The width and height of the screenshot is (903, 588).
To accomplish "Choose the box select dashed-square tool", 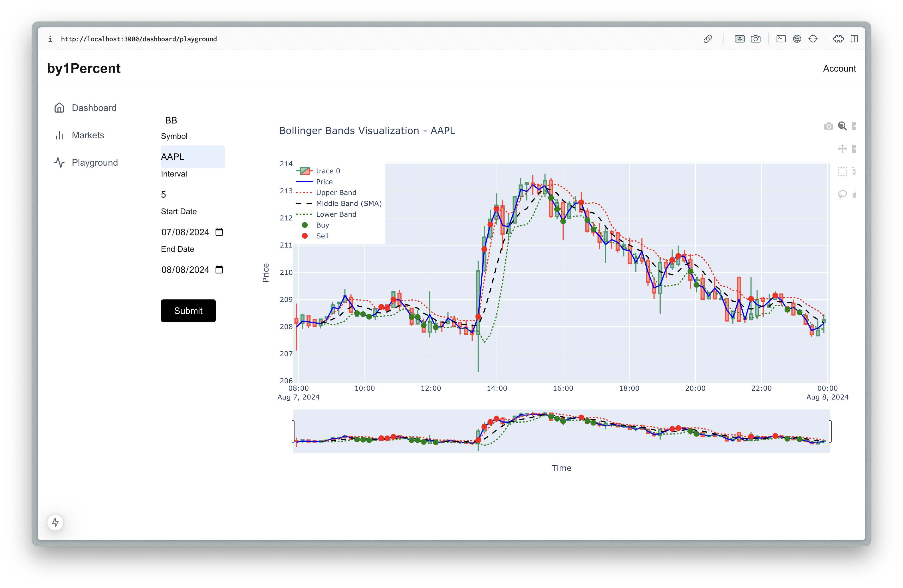I will click(x=842, y=172).
